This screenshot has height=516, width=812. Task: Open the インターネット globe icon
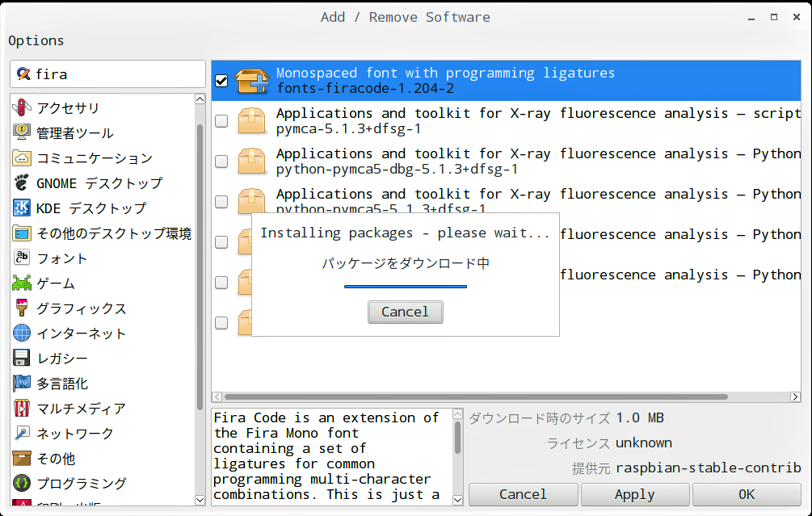[21, 333]
